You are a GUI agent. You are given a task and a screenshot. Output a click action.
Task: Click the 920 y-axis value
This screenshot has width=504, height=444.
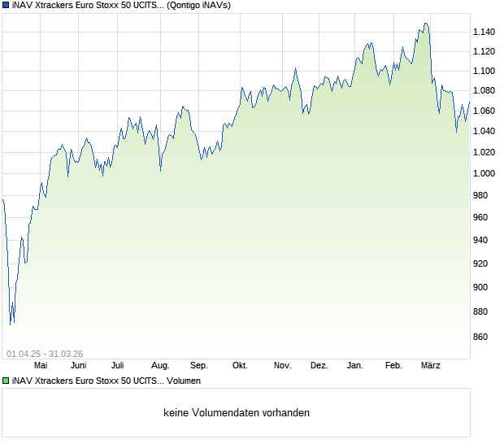[480, 263]
